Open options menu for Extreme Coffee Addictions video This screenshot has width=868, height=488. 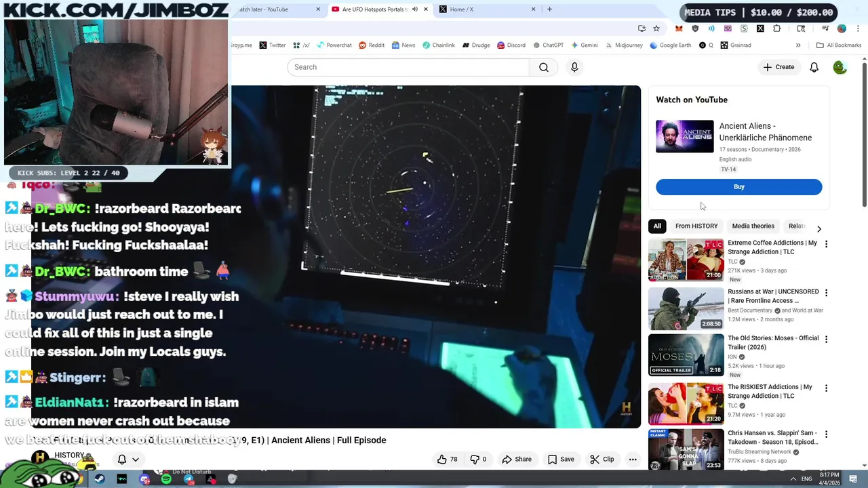(x=826, y=244)
